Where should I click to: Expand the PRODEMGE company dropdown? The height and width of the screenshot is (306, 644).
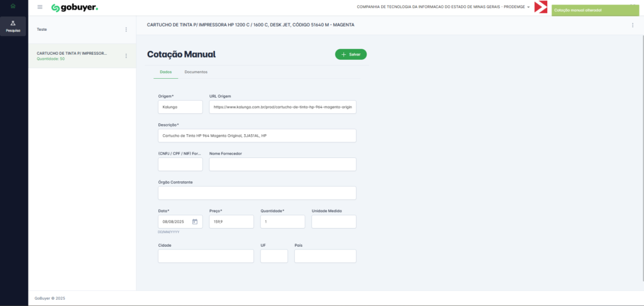(528, 7)
